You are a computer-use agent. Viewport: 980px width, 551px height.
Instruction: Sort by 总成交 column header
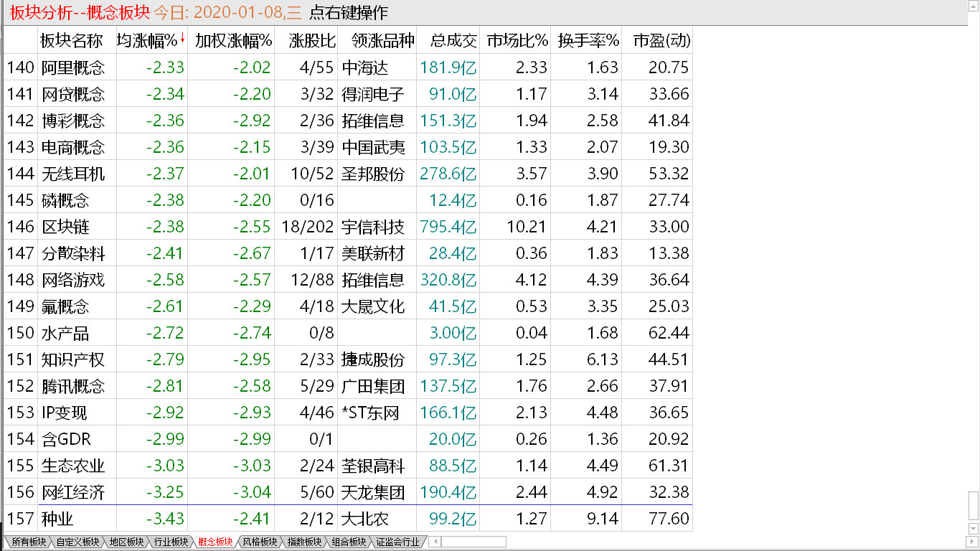pyautogui.click(x=453, y=40)
